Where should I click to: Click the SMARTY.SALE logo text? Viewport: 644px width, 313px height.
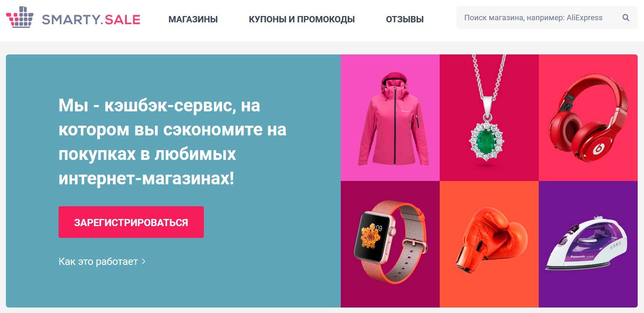(91, 19)
